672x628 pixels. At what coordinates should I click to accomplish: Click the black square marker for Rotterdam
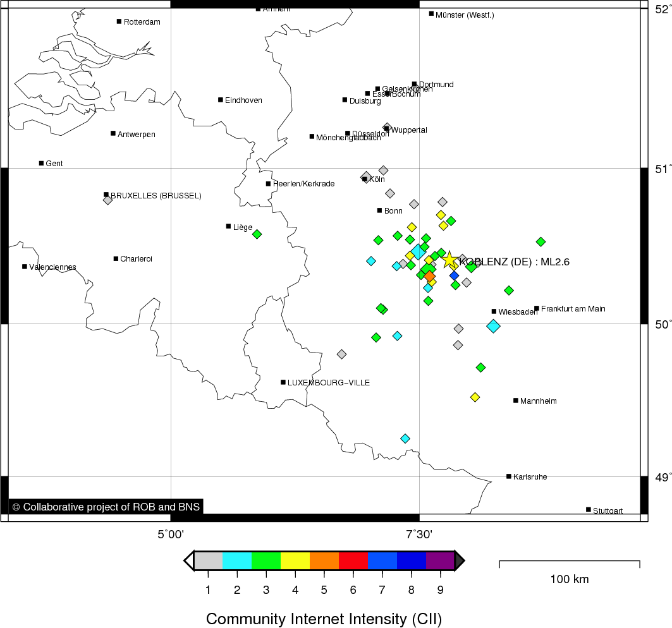(119, 21)
